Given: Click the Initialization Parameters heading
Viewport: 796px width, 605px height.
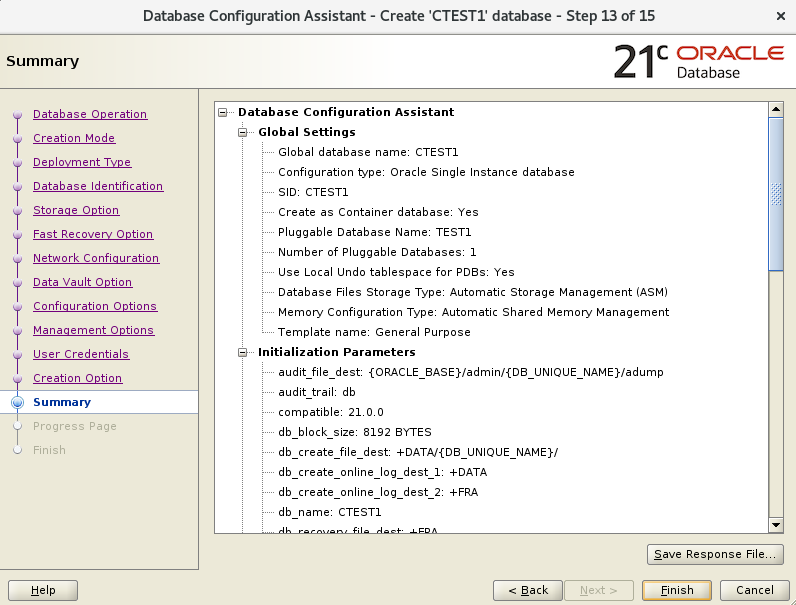Looking at the screenshot, I should [x=337, y=352].
